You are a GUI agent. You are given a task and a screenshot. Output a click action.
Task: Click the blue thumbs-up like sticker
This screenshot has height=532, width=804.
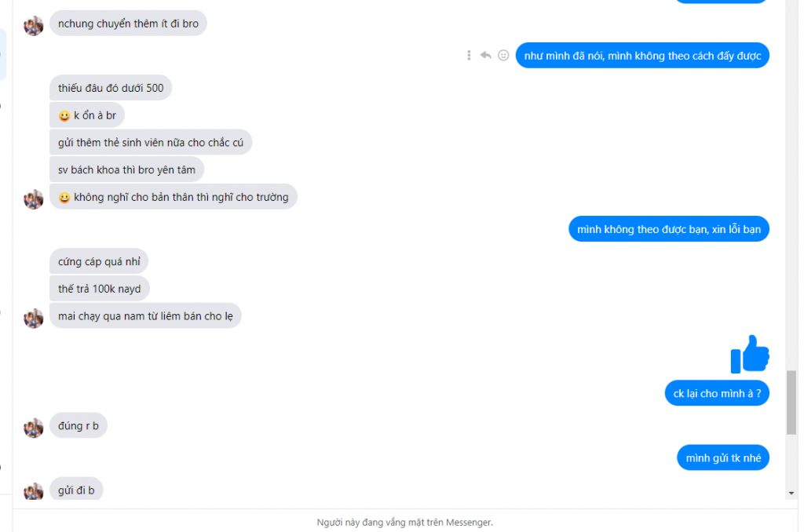pos(750,354)
